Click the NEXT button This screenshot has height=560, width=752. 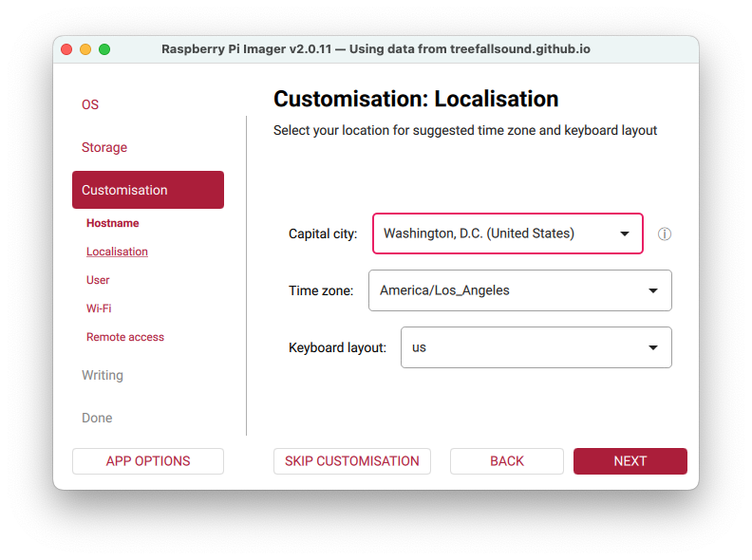pos(630,461)
